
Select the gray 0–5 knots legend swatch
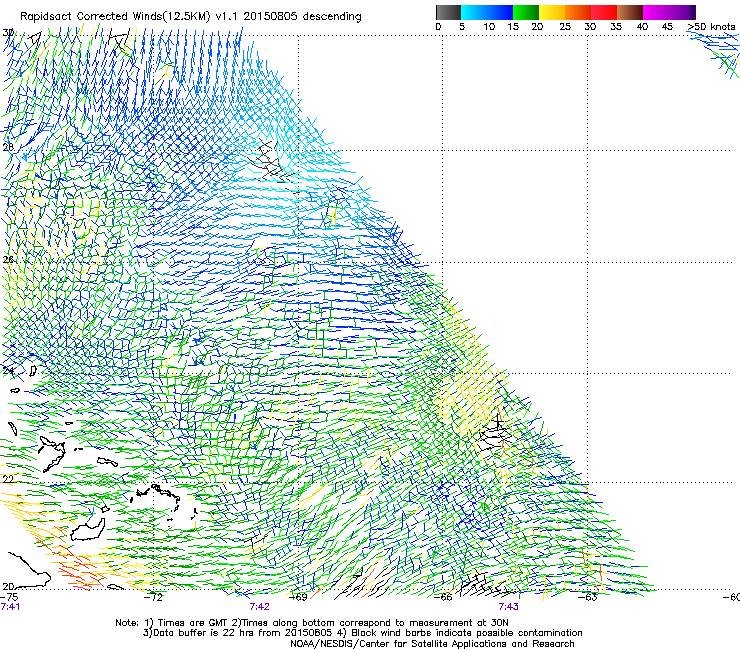click(x=448, y=12)
